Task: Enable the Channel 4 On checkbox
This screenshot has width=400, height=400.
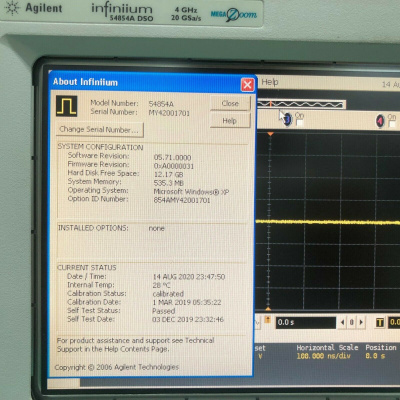Action: coord(392,124)
